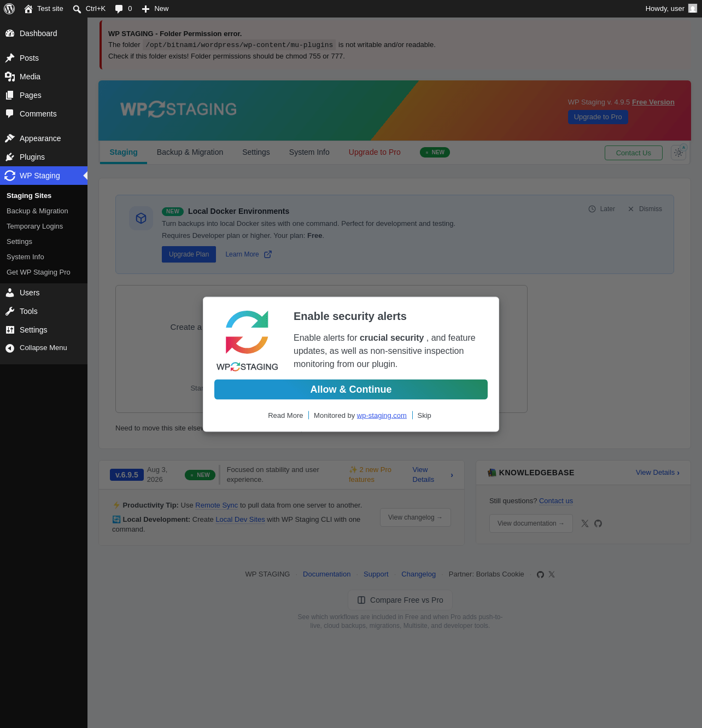
Task: Select WP Staging in the sidebar
Action: click(44, 176)
